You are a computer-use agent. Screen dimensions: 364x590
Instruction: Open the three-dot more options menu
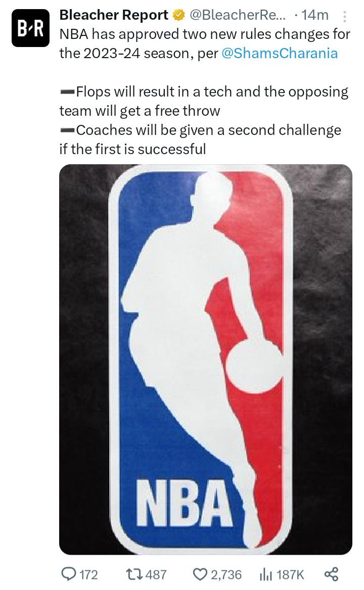point(344,17)
